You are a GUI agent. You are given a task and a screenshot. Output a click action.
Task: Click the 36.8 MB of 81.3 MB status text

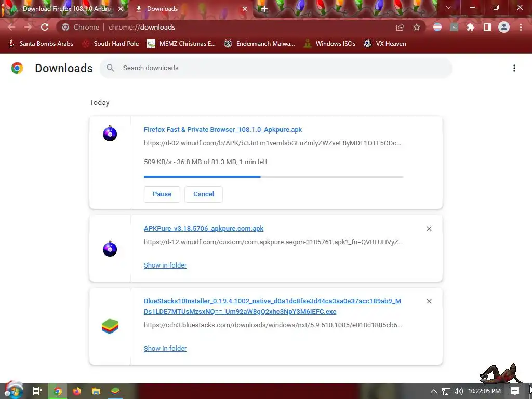tap(207, 162)
